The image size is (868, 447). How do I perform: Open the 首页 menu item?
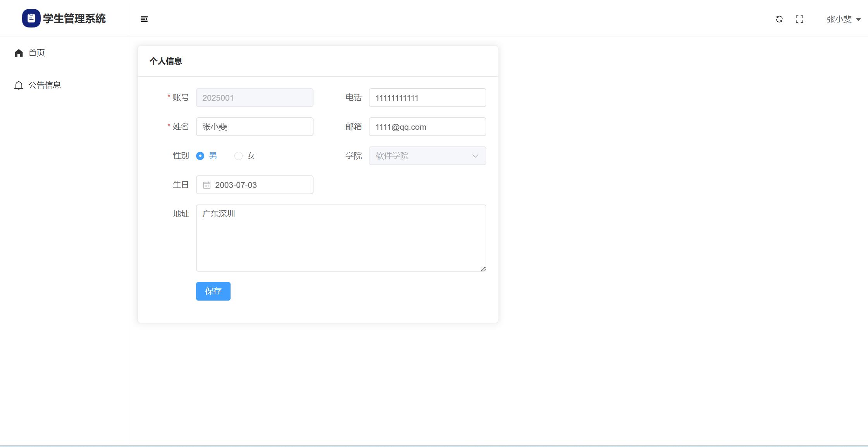37,53
